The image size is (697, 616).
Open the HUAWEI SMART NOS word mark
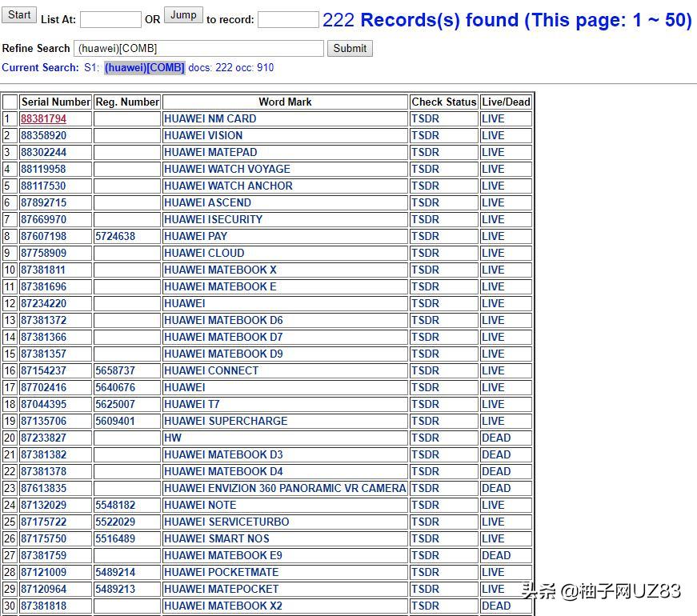(x=217, y=538)
